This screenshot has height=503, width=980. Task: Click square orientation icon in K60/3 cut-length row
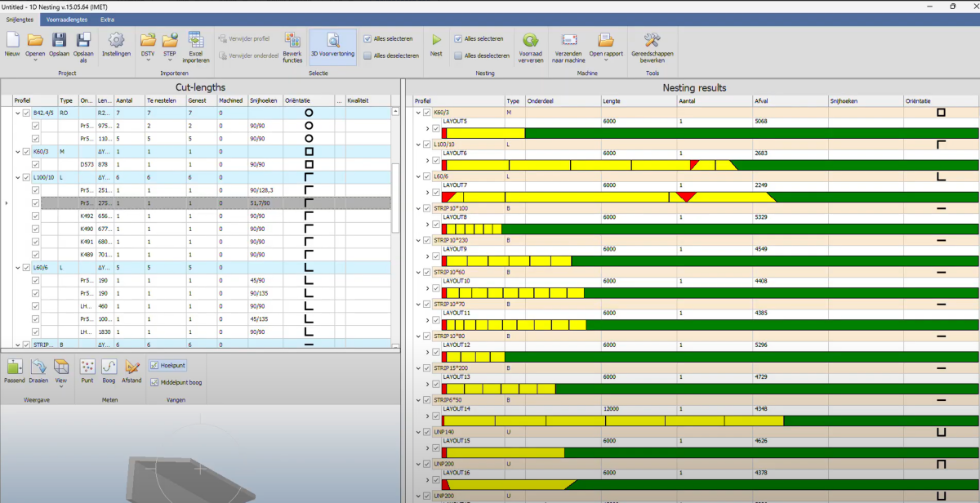309,152
